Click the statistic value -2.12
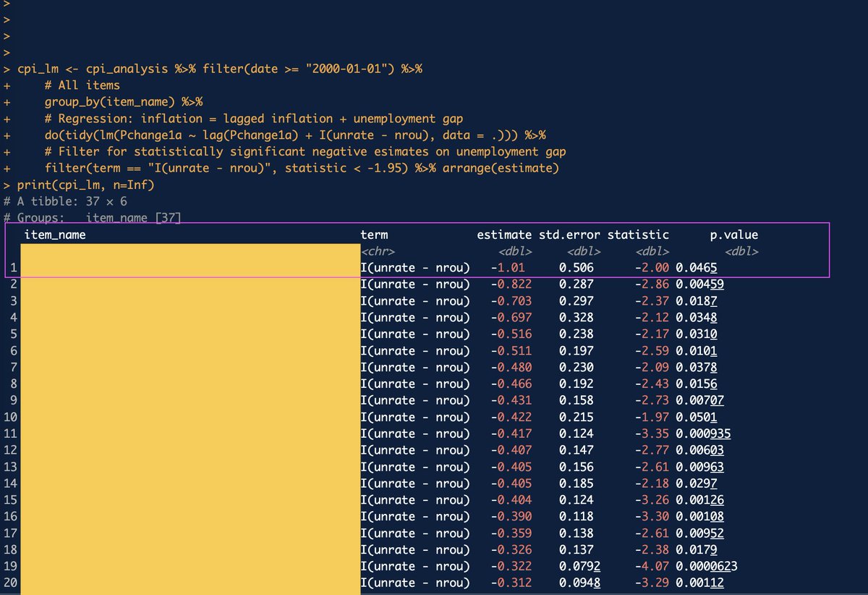868x595 pixels. click(652, 318)
